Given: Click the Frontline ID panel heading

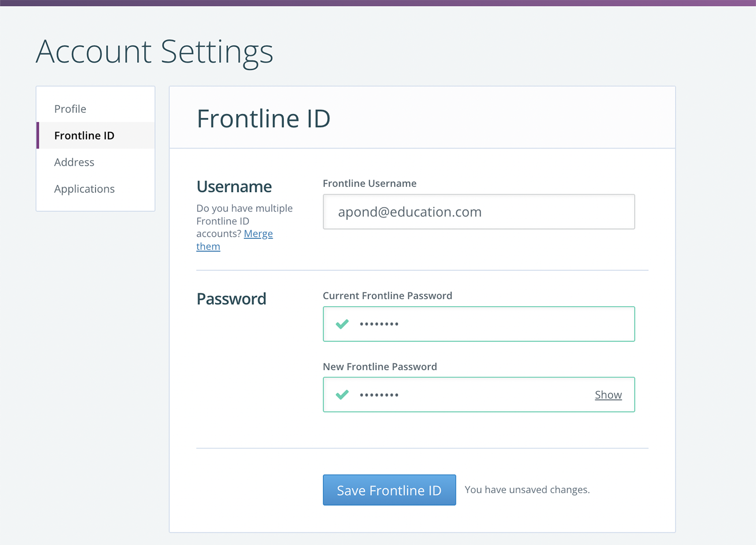Looking at the screenshot, I should tap(264, 119).
